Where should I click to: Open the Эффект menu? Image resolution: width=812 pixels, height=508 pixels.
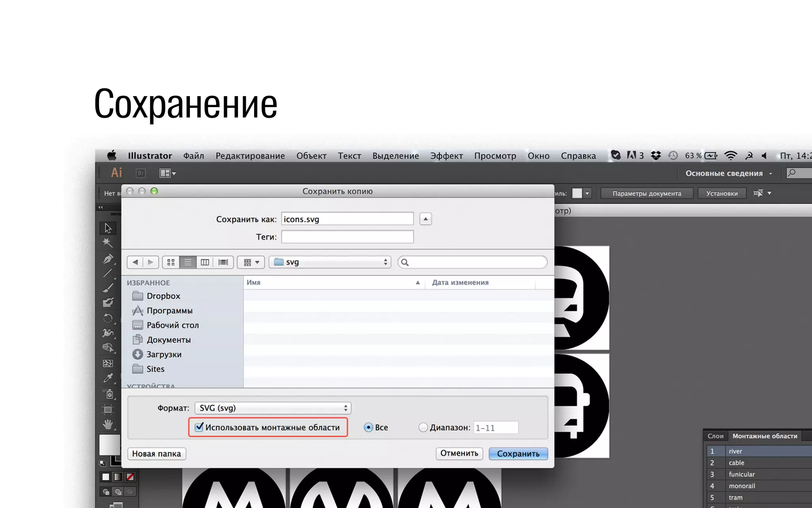click(x=446, y=156)
